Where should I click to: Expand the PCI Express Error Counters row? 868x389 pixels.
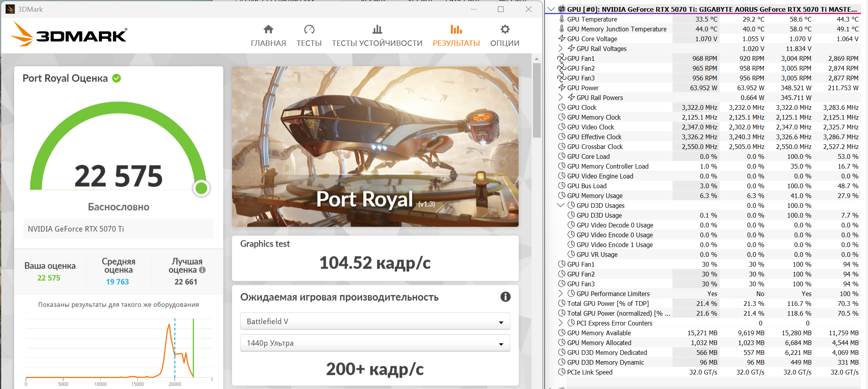click(561, 323)
